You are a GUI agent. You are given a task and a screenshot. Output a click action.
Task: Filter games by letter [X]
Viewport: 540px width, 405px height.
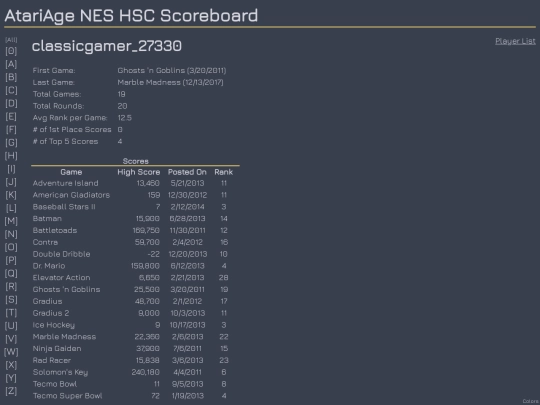click(11, 365)
